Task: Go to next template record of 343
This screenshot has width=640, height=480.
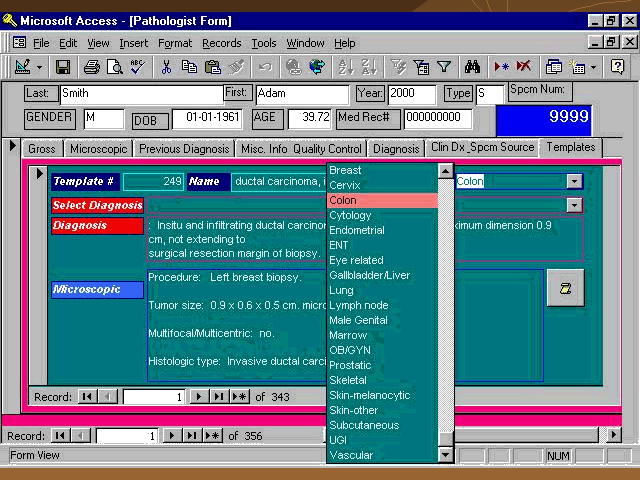Action: click(x=198, y=397)
